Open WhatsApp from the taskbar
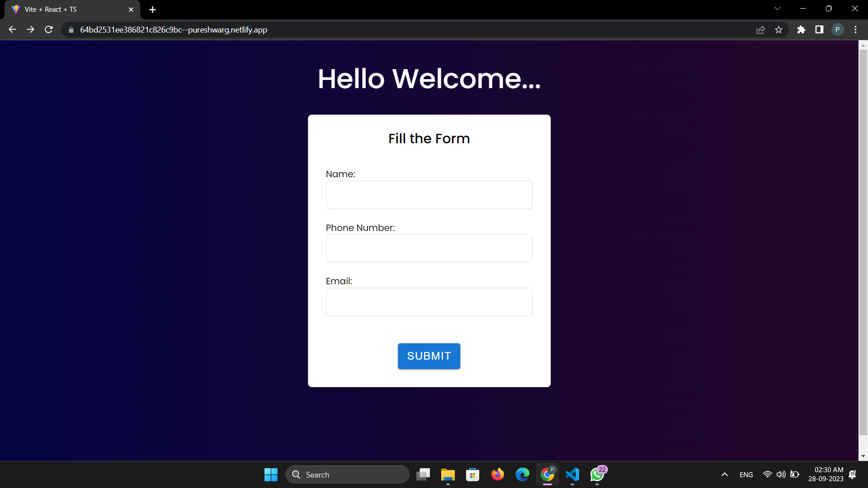This screenshot has width=868, height=488. pos(597,475)
